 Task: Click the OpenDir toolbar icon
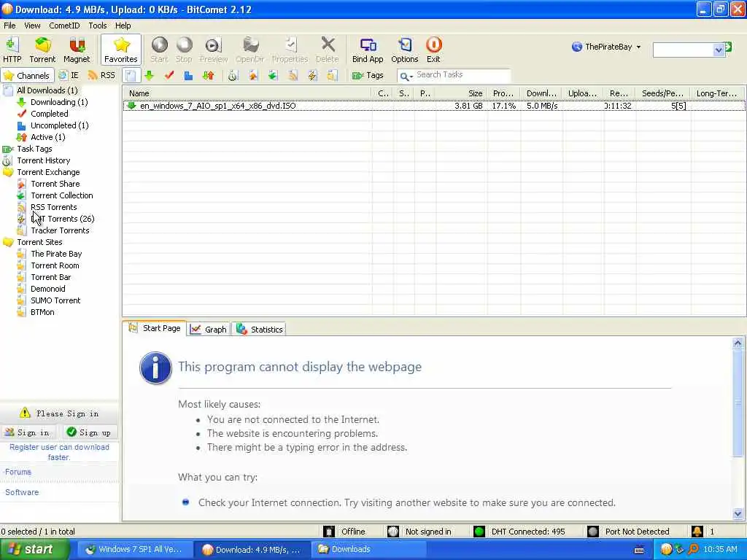pos(249,50)
